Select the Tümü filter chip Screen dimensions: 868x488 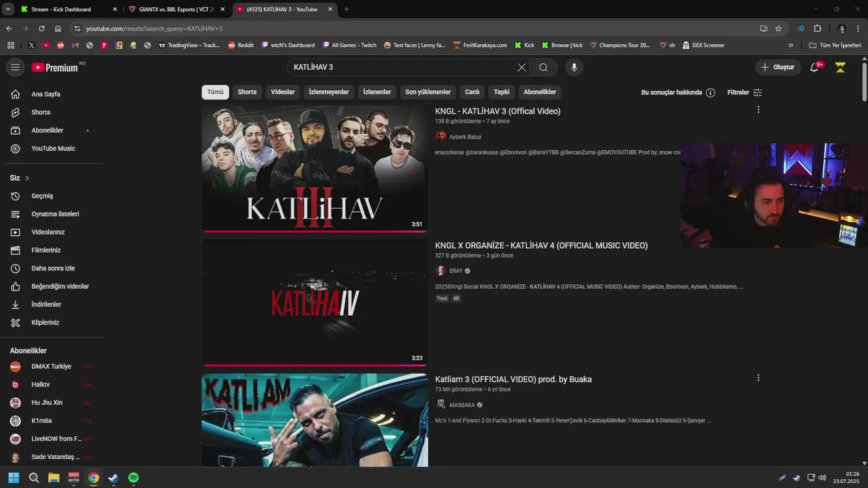[x=215, y=92]
